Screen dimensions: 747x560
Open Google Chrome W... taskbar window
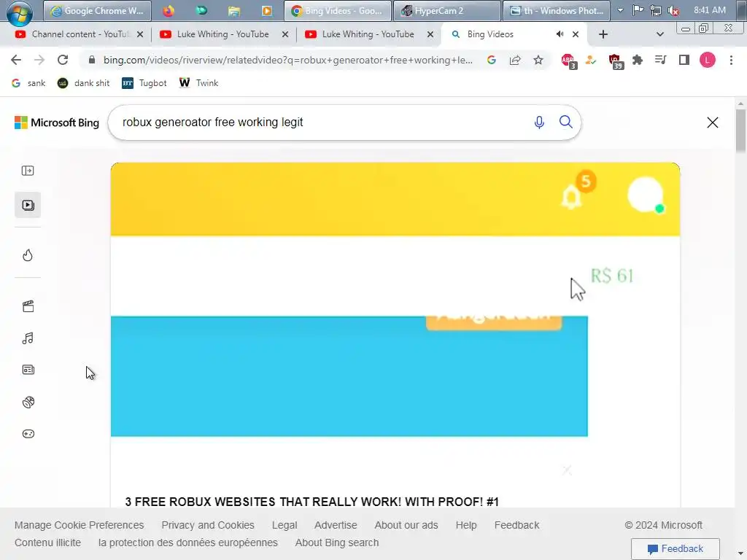click(97, 10)
